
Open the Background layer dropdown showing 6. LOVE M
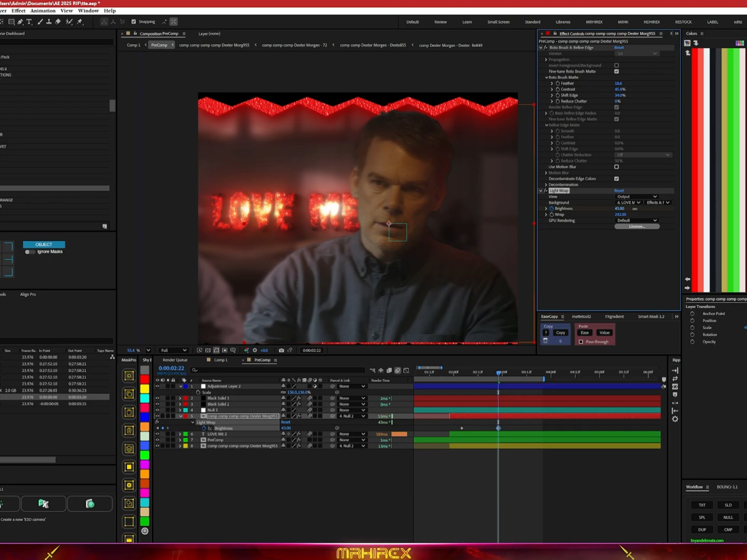[x=628, y=203]
